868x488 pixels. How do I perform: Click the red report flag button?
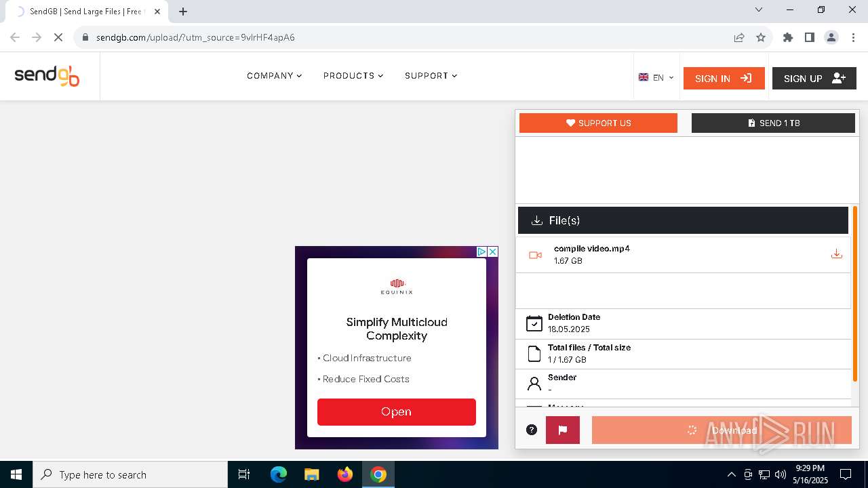563,430
